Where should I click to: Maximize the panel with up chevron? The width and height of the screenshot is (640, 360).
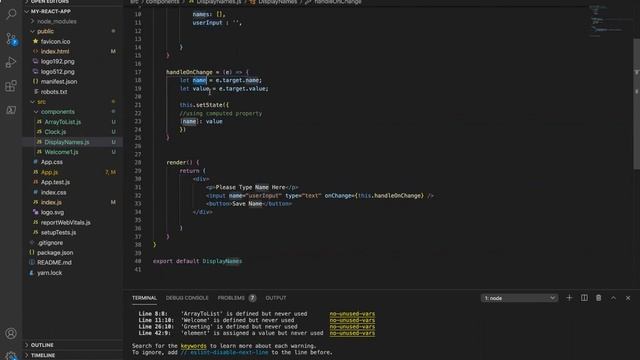point(613,298)
